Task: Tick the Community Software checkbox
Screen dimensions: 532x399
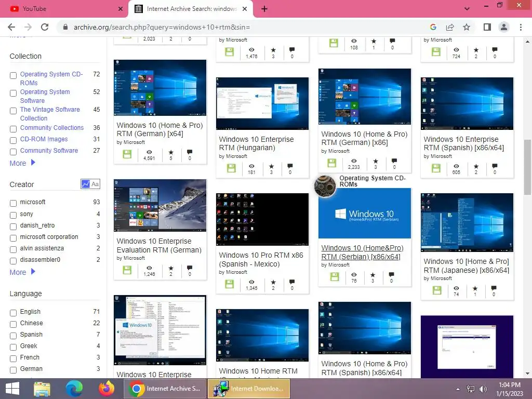Action: pyautogui.click(x=13, y=152)
